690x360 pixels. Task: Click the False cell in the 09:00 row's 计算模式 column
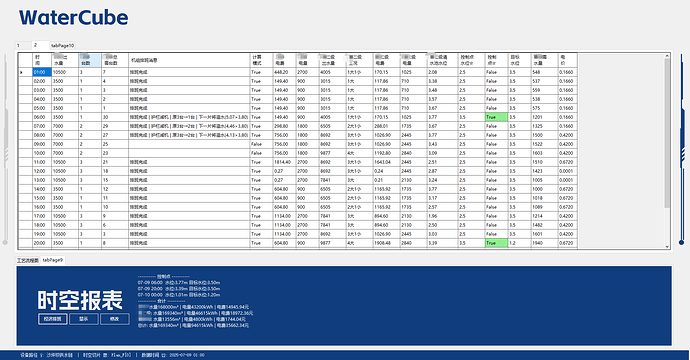(x=261, y=144)
